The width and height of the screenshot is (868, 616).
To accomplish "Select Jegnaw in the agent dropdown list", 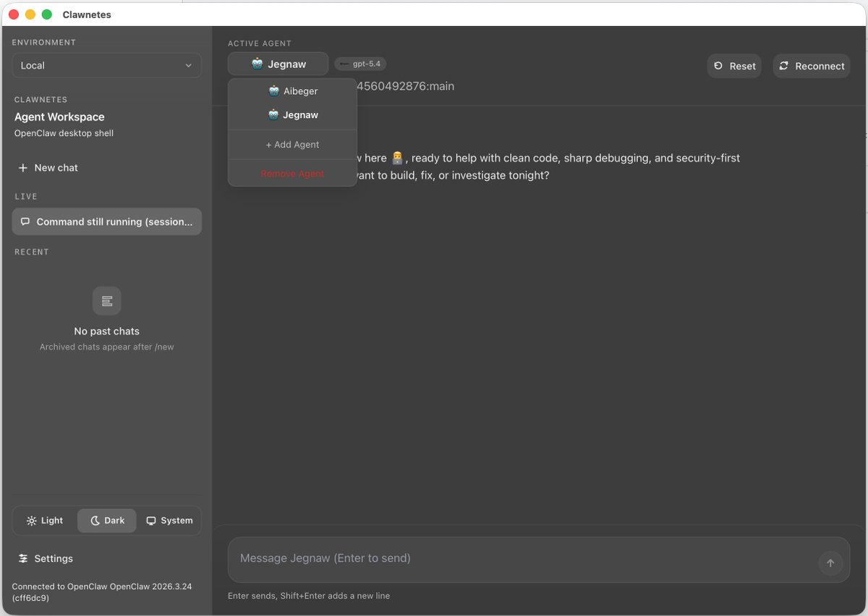I will coord(292,115).
